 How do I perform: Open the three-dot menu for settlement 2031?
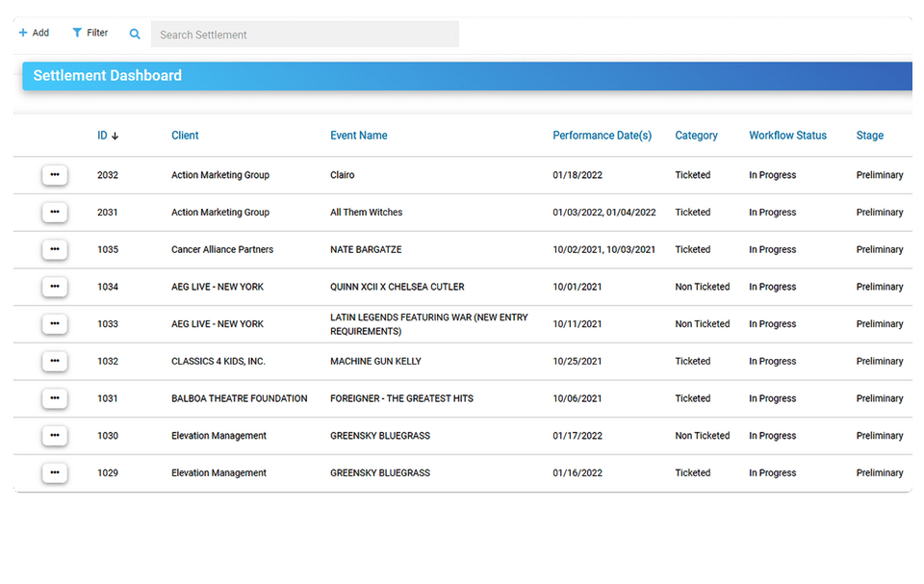pos(55,213)
